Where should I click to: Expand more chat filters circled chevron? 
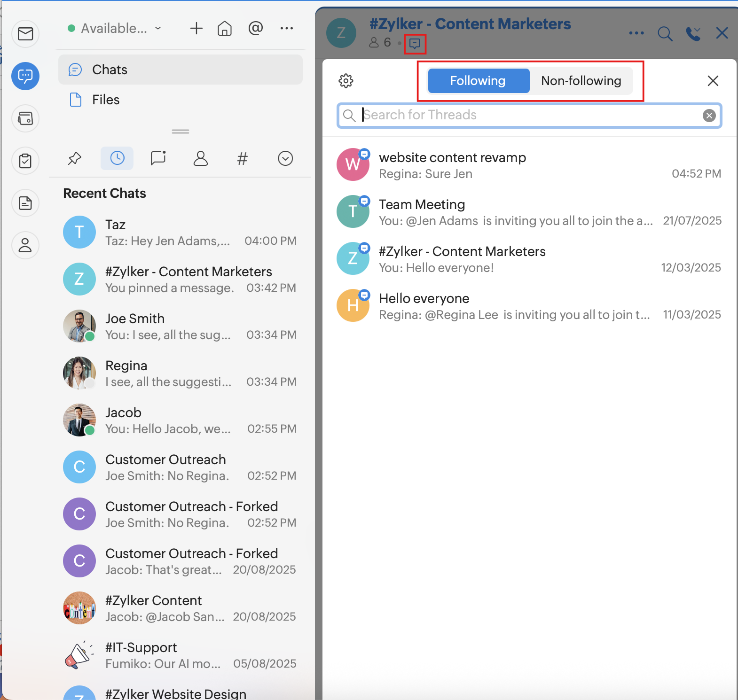point(285,158)
